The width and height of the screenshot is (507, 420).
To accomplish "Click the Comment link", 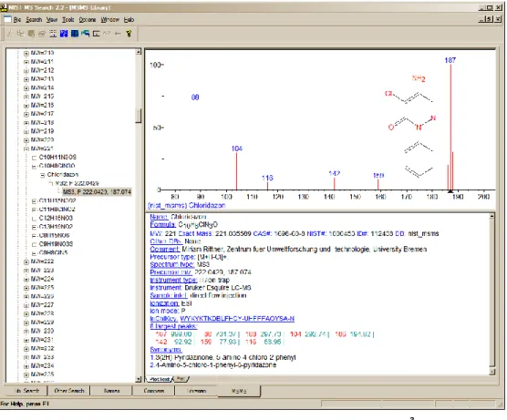I will pos(165,249).
